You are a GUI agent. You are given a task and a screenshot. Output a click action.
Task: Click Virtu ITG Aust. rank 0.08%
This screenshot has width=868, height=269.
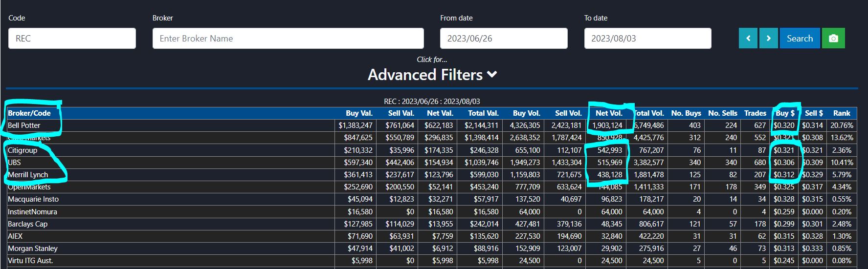[842, 261]
